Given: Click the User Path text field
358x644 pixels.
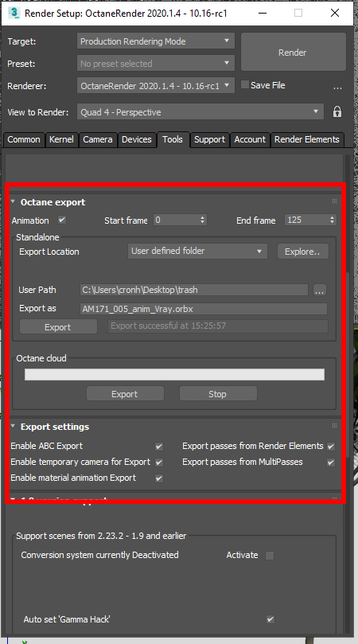Looking at the screenshot, I should [194, 290].
